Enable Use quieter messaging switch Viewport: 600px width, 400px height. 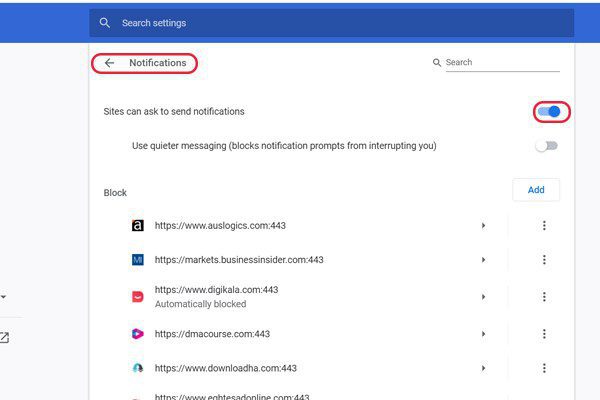546,146
